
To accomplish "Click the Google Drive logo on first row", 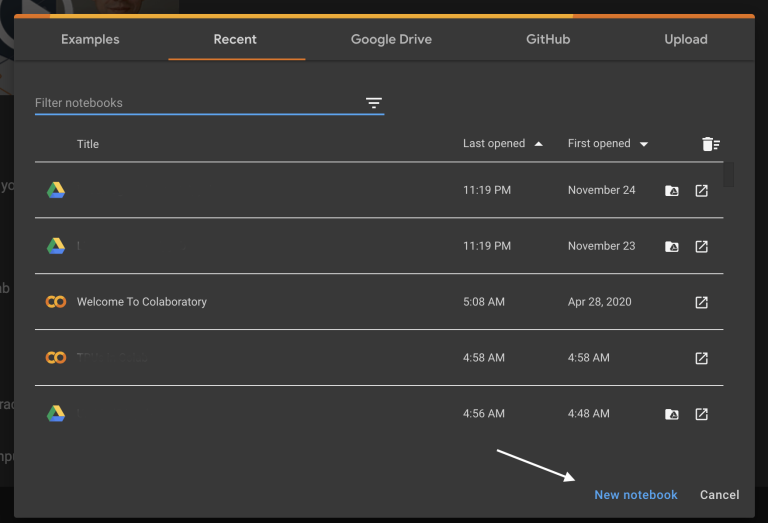I will click(56, 190).
